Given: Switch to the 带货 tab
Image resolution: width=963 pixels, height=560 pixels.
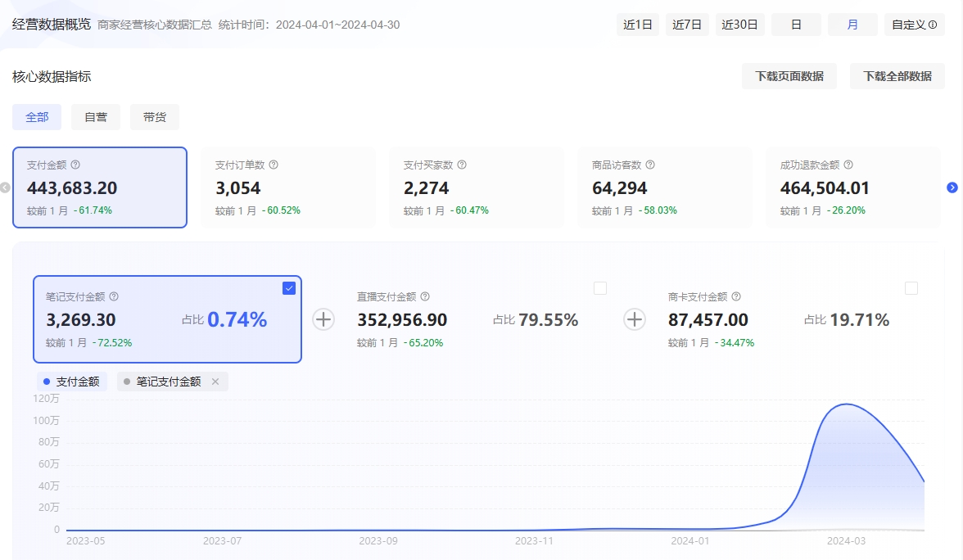Looking at the screenshot, I should tap(155, 117).
